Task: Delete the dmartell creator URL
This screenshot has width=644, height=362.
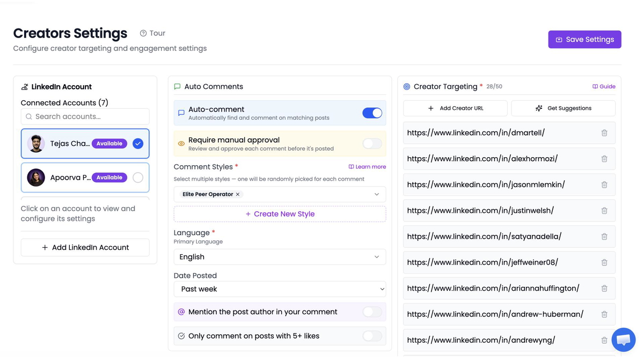Action: pos(604,133)
